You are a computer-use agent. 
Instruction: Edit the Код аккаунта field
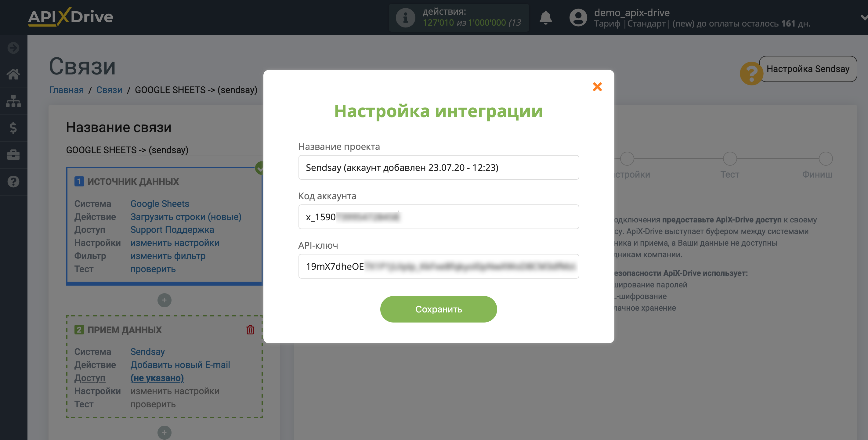tap(438, 217)
